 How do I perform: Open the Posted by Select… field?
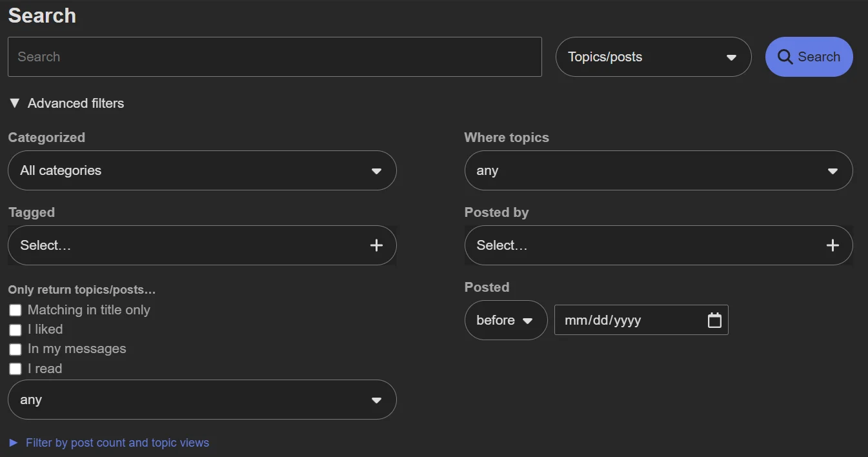point(658,245)
